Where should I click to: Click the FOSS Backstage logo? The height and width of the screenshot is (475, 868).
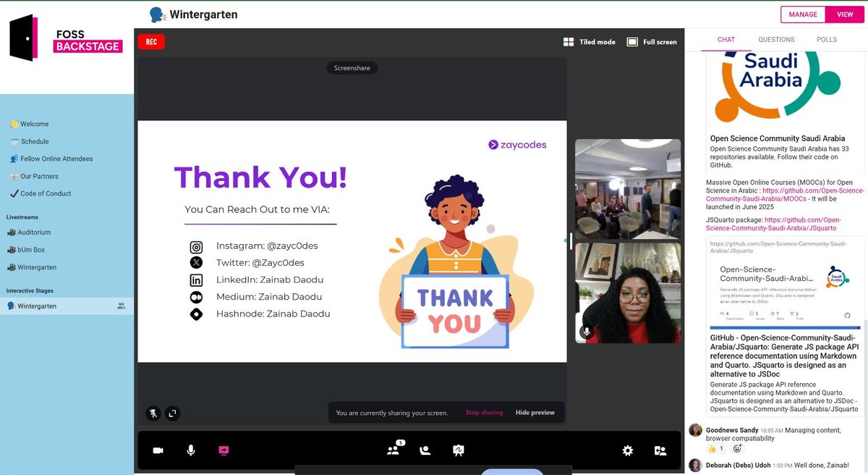coord(66,38)
